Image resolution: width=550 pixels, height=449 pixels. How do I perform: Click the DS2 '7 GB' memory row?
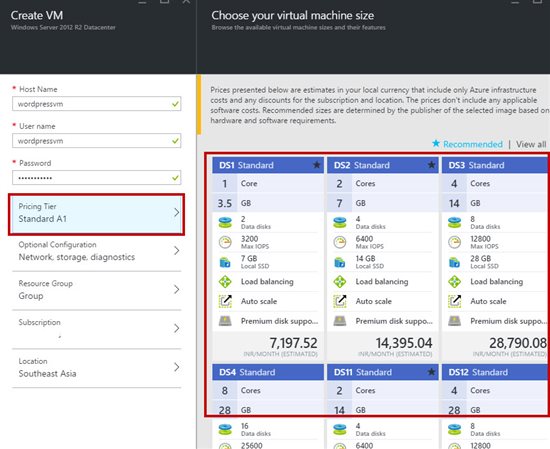tap(383, 203)
